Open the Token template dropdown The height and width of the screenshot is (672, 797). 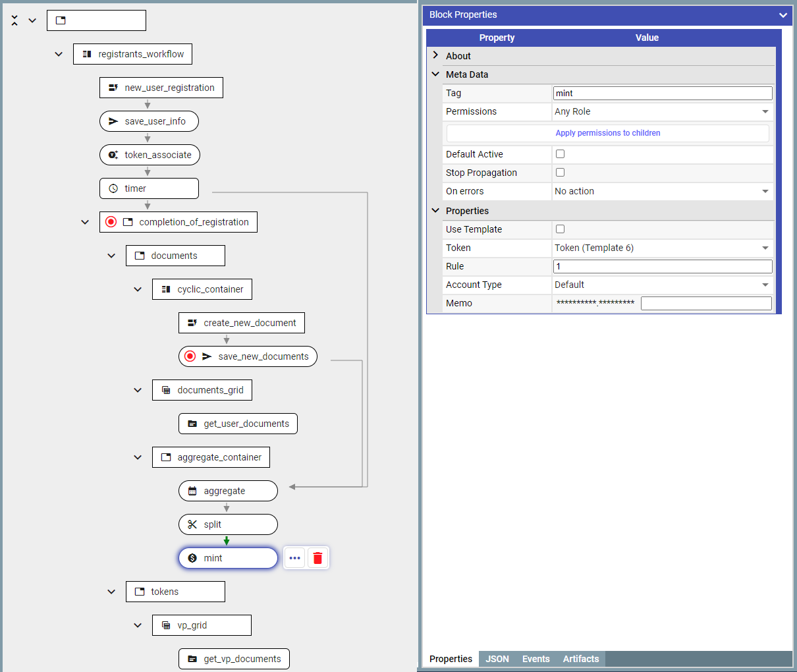click(661, 248)
